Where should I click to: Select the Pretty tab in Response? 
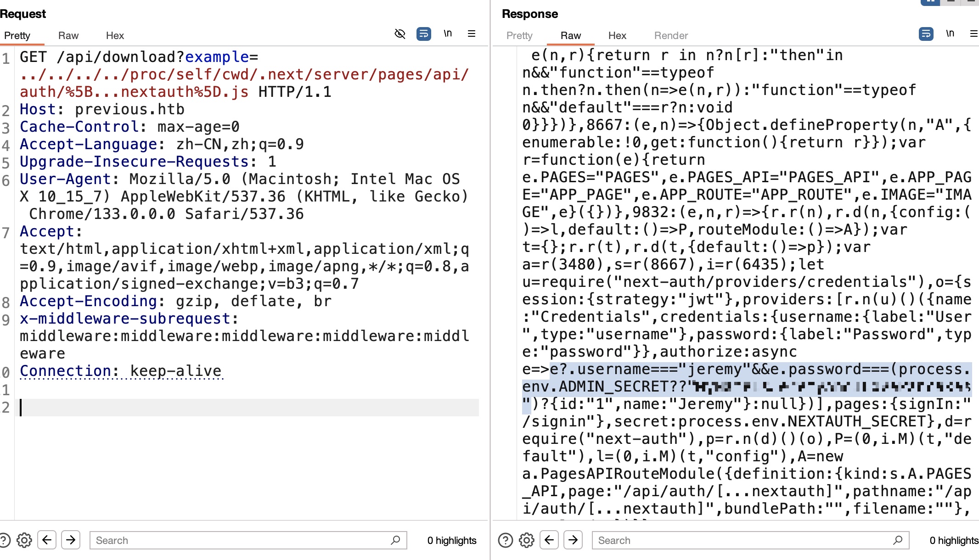coord(519,36)
